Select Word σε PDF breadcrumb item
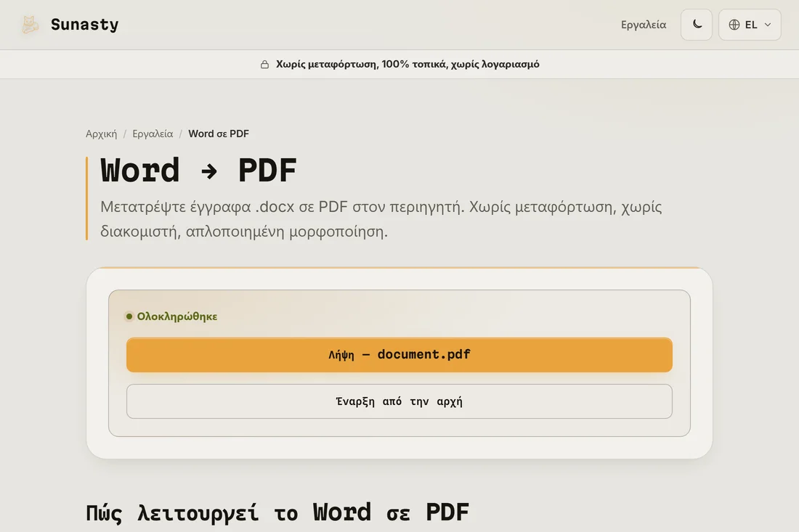 (x=219, y=134)
